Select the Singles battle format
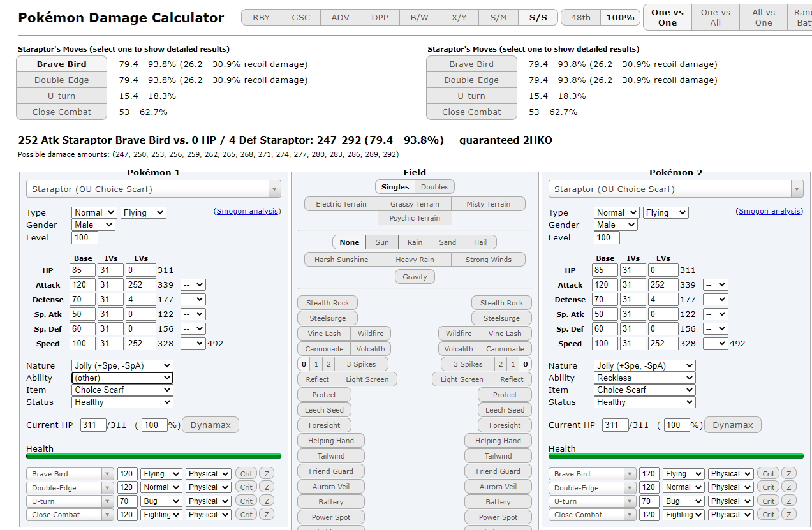Viewport: 812px width, 530px height. pyautogui.click(x=395, y=187)
